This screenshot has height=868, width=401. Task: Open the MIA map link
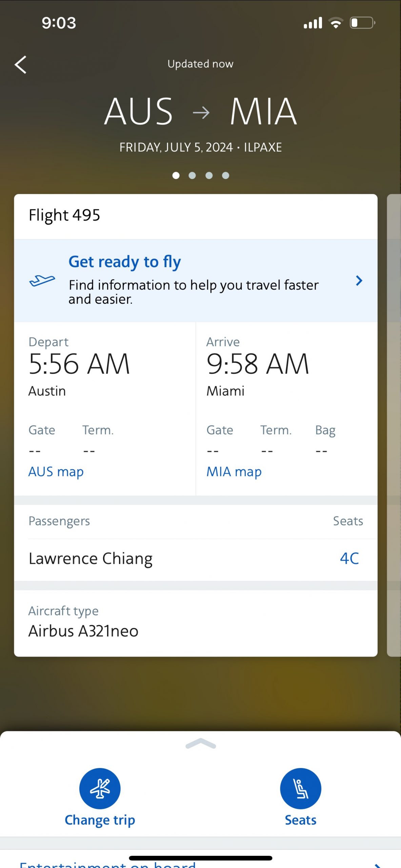point(234,472)
